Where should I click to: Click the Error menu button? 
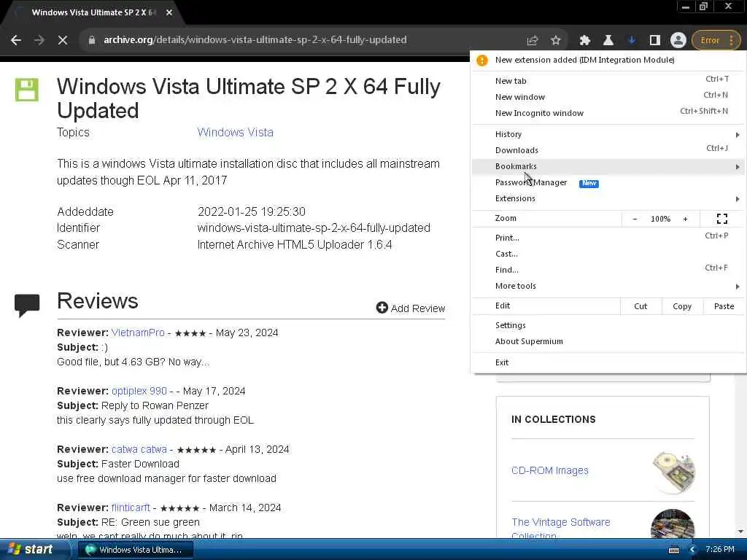click(716, 41)
